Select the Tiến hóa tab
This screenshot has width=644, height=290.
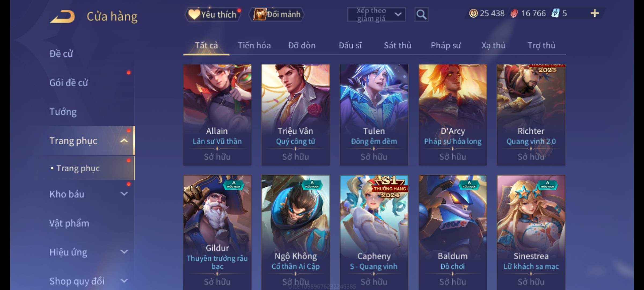point(254,45)
